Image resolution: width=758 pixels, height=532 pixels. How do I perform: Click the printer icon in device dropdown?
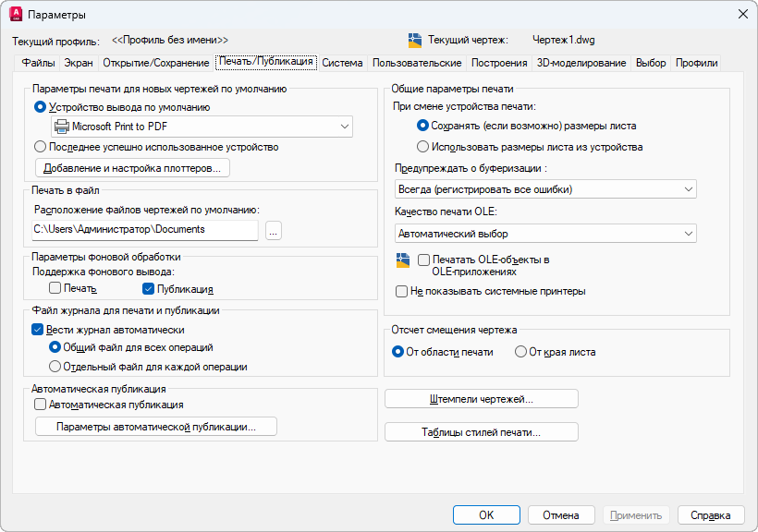61,127
